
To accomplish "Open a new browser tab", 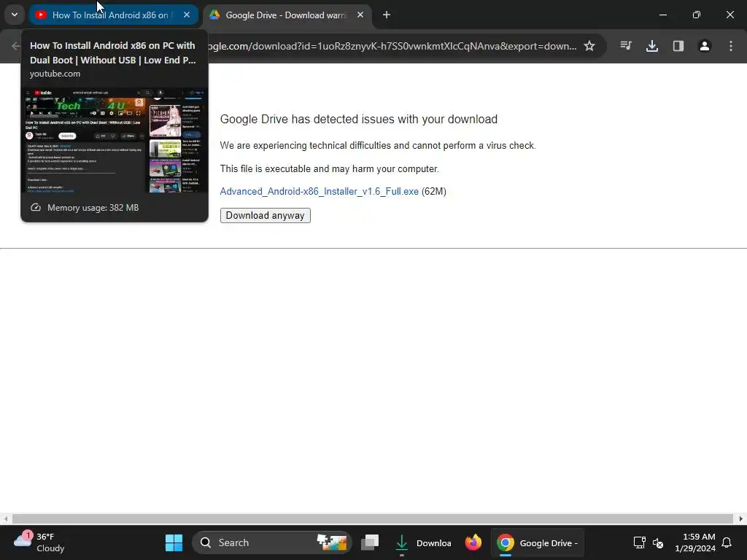I will pos(387,15).
